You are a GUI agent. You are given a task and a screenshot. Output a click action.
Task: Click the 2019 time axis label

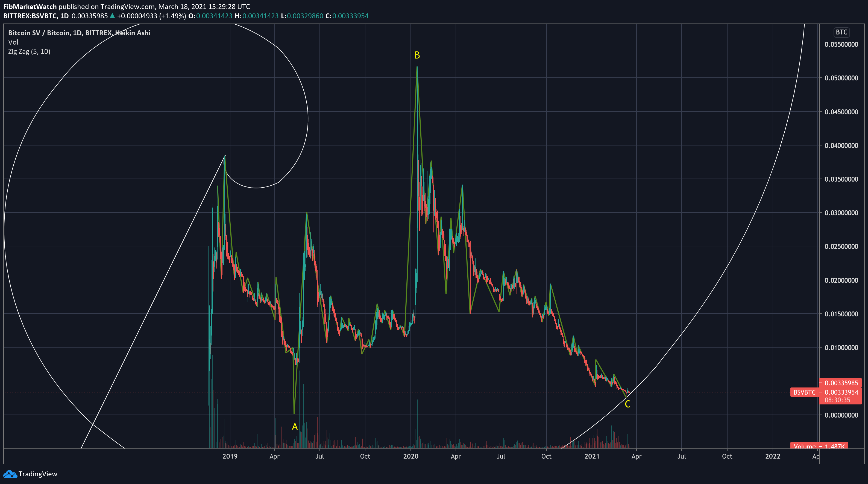click(230, 456)
